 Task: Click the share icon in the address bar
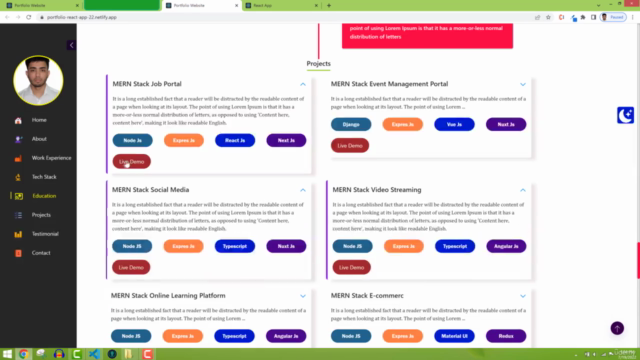pos(537,17)
